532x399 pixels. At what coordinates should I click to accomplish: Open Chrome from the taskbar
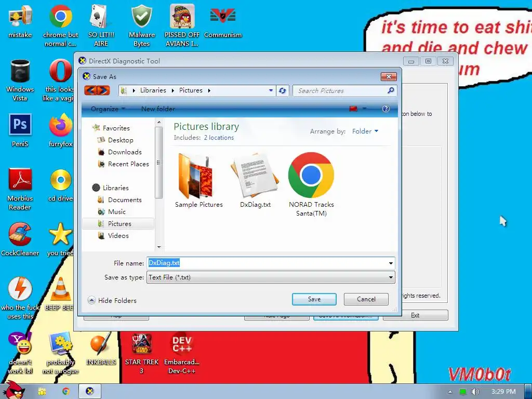66,392
